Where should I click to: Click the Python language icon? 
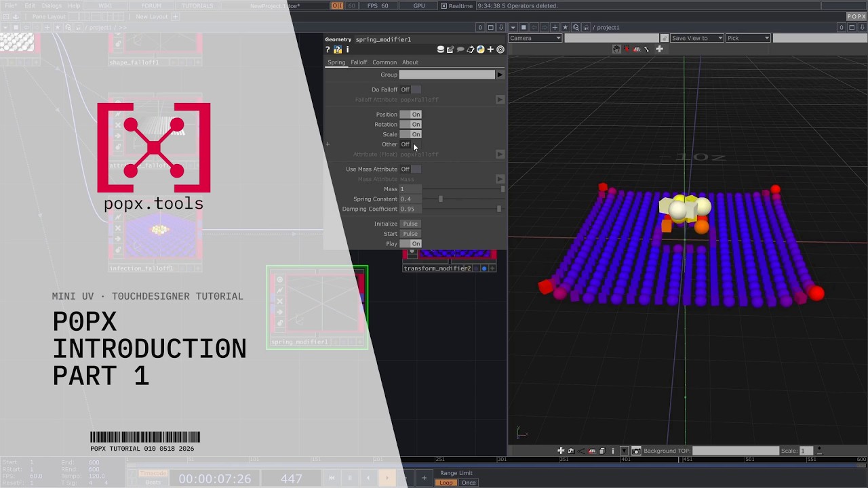tap(480, 49)
